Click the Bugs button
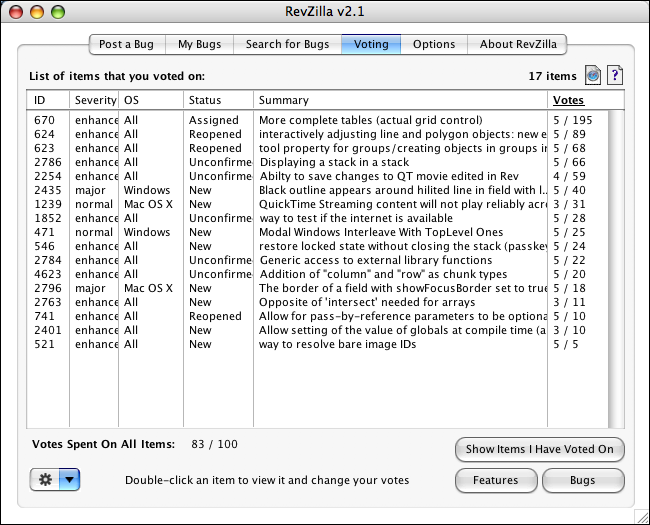 tap(583, 480)
